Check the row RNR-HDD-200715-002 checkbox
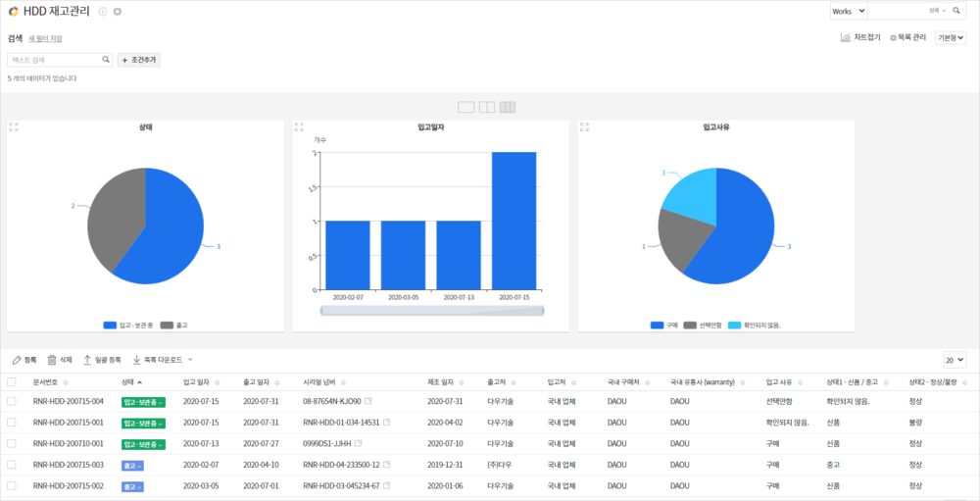Image resolution: width=980 pixels, height=501 pixels. click(12, 485)
